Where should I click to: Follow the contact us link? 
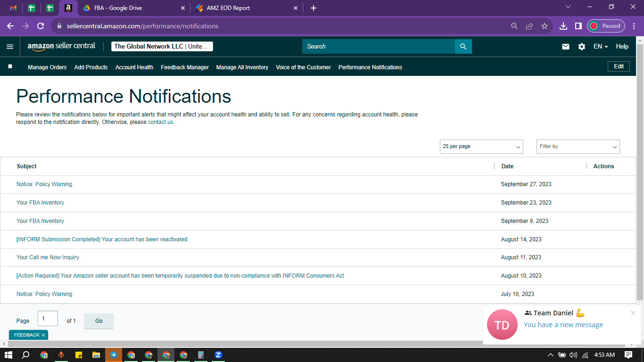click(160, 122)
